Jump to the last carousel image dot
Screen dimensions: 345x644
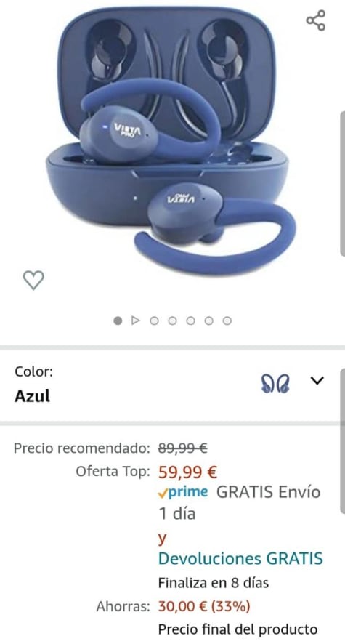(x=227, y=321)
